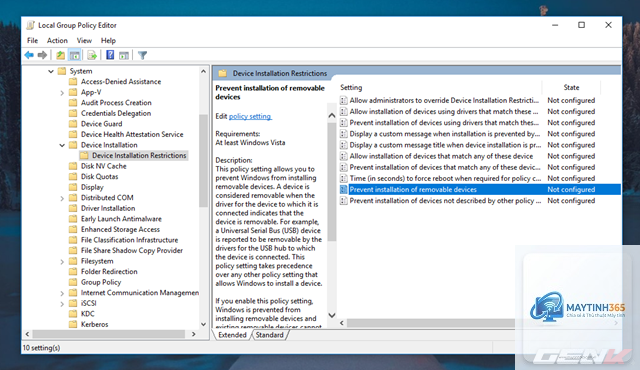This screenshot has width=640, height=370.
Task: Expand the Filesystem tree node
Action: (62, 261)
